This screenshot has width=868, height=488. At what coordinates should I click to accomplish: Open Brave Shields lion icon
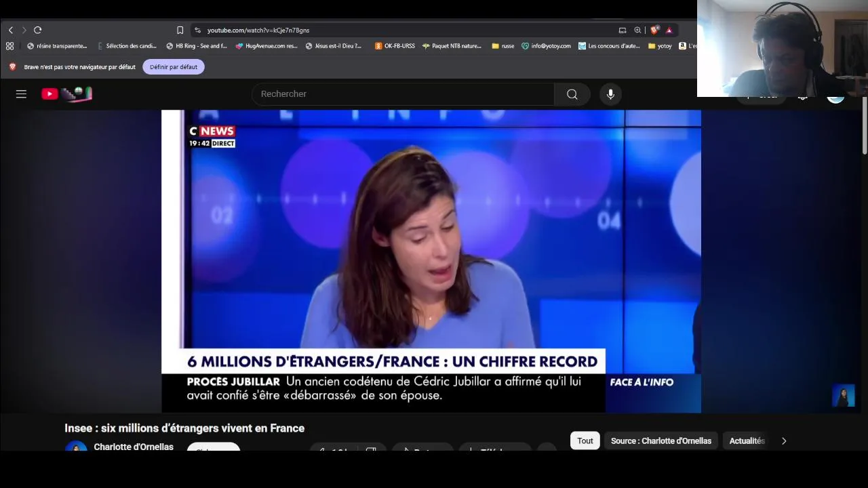coord(654,30)
